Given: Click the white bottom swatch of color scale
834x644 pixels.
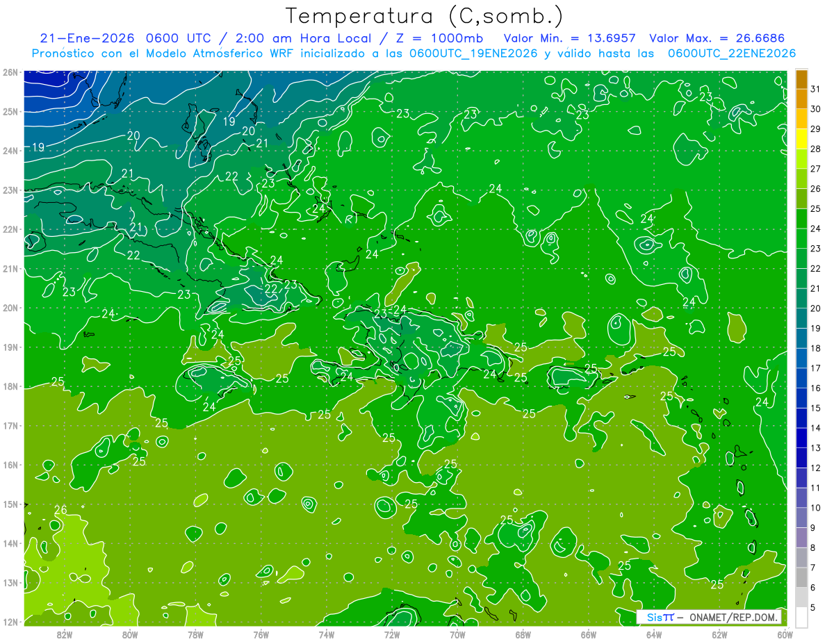Looking at the screenshot, I should coord(801,617).
